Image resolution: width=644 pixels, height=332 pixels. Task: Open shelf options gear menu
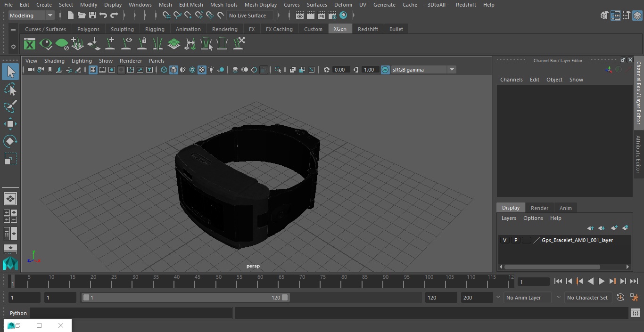(x=13, y=47)
